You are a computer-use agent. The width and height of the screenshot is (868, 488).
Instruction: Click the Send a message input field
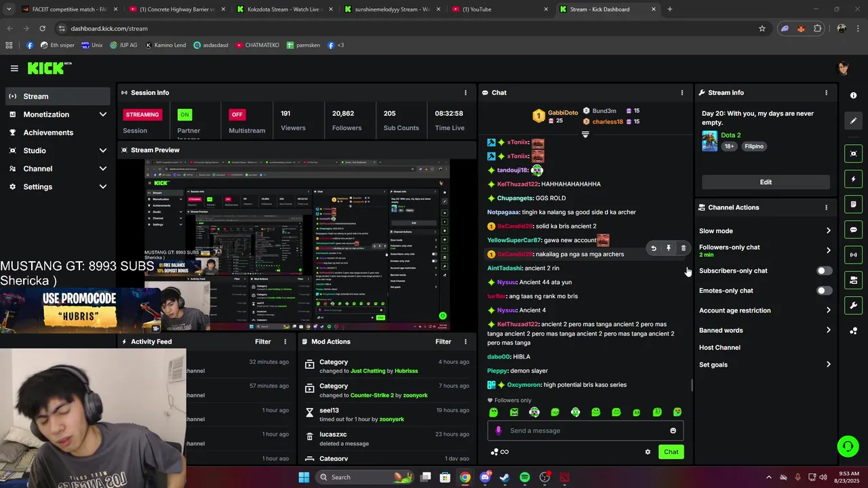(585, 430)
